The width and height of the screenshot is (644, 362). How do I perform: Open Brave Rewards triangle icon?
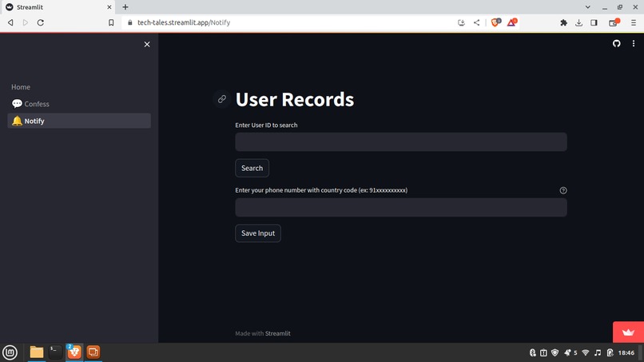tap(511, 22)
